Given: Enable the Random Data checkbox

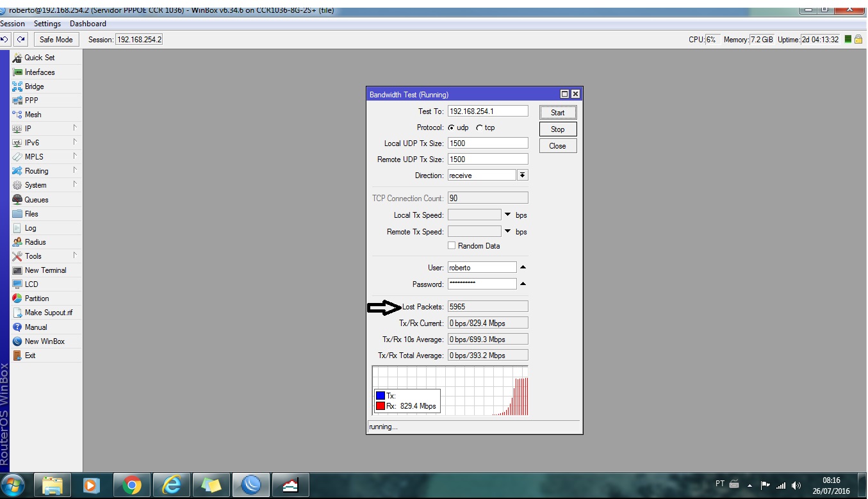Looking at the screenshot, I should (x=452, y=246).
